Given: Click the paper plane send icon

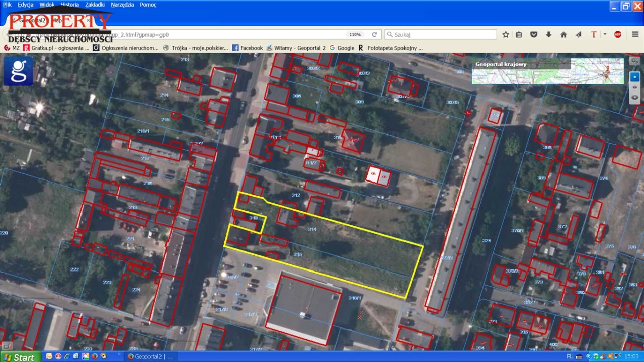Looking at the screenshot, I should 579,35.
